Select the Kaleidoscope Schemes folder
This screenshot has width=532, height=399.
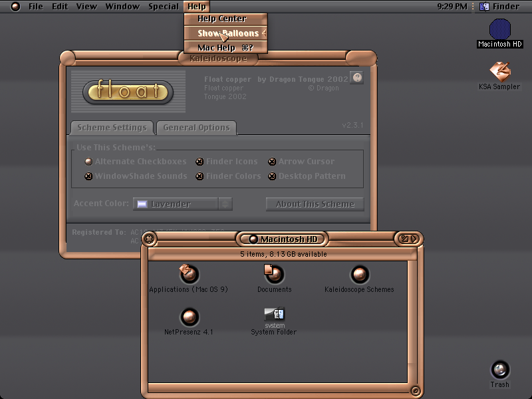point(359,274)
